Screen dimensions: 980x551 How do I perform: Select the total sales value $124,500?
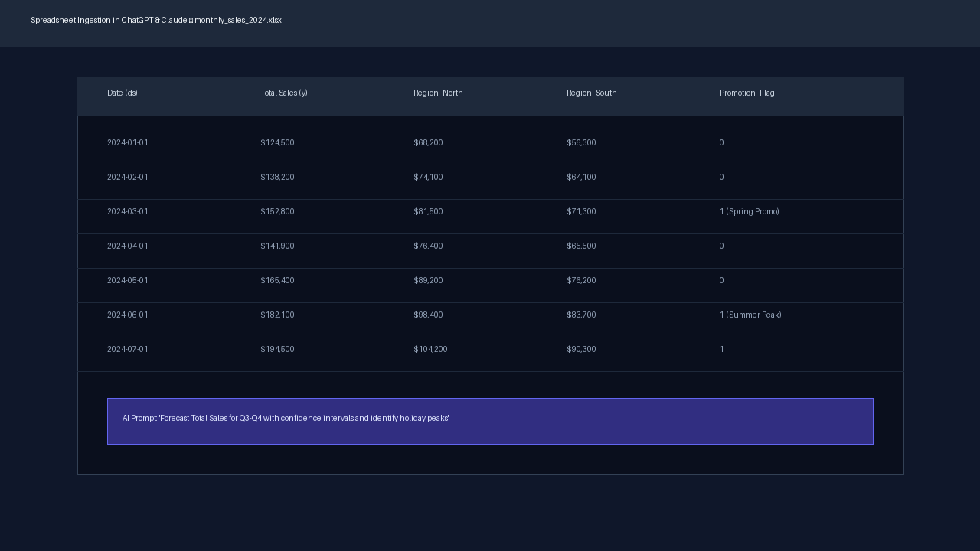coord(277,142)
